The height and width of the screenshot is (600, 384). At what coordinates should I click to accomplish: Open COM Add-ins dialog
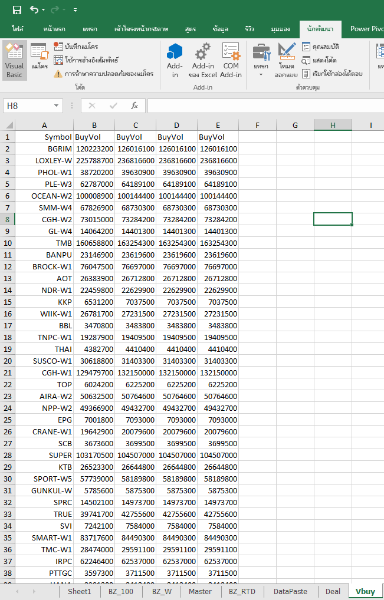coord(231,60)
